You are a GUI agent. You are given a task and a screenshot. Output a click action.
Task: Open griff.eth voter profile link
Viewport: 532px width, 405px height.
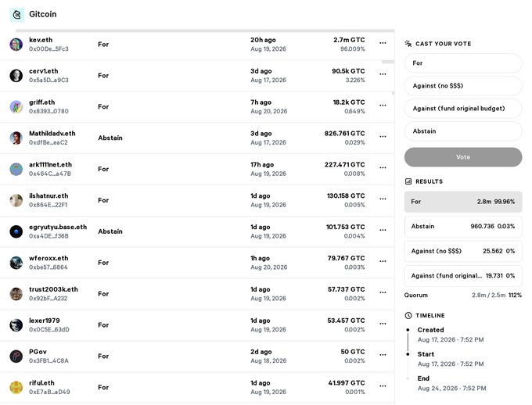click(42, 102)
